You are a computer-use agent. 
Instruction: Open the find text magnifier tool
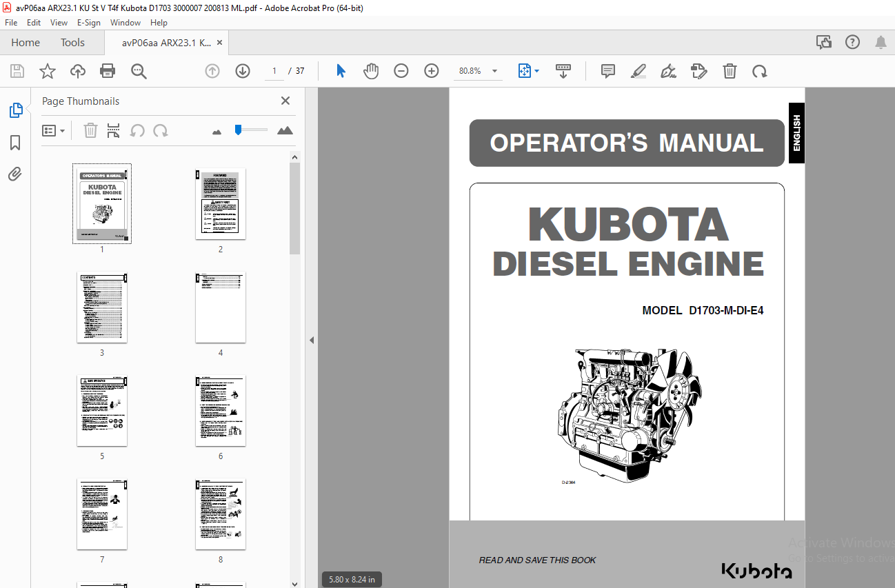(139, 71)
